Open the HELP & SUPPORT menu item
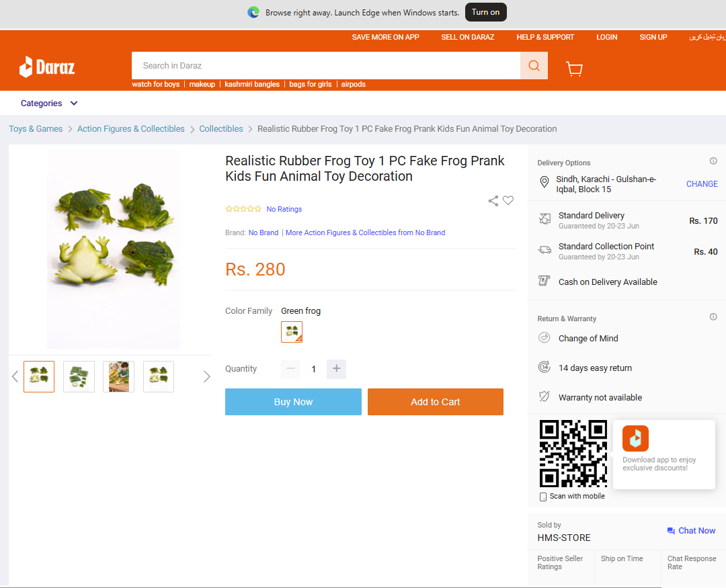This screenshot has height=588, width=726. click(545, 37)
